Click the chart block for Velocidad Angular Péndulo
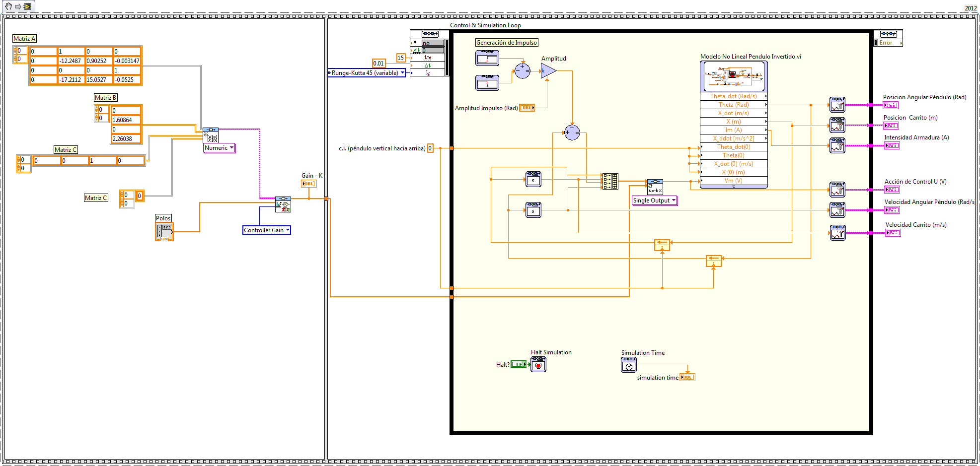 837,210
